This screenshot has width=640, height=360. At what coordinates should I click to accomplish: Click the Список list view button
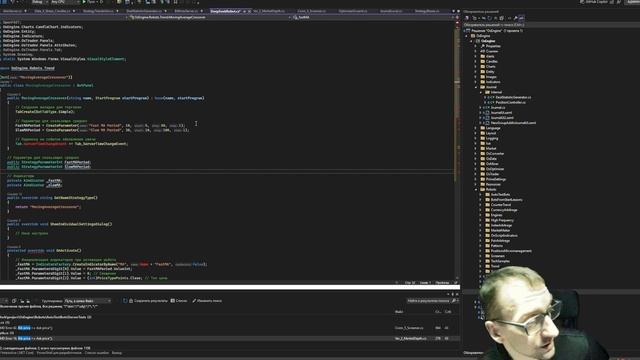179,301
